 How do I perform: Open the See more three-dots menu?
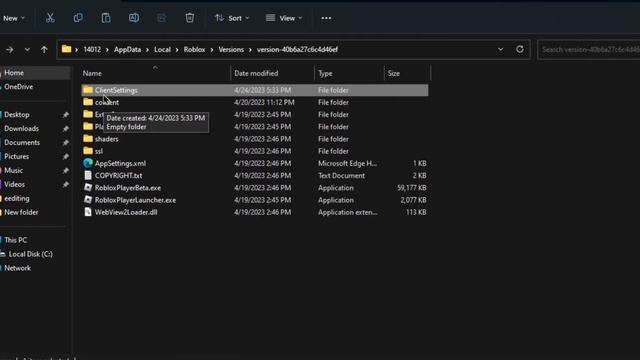326,18
